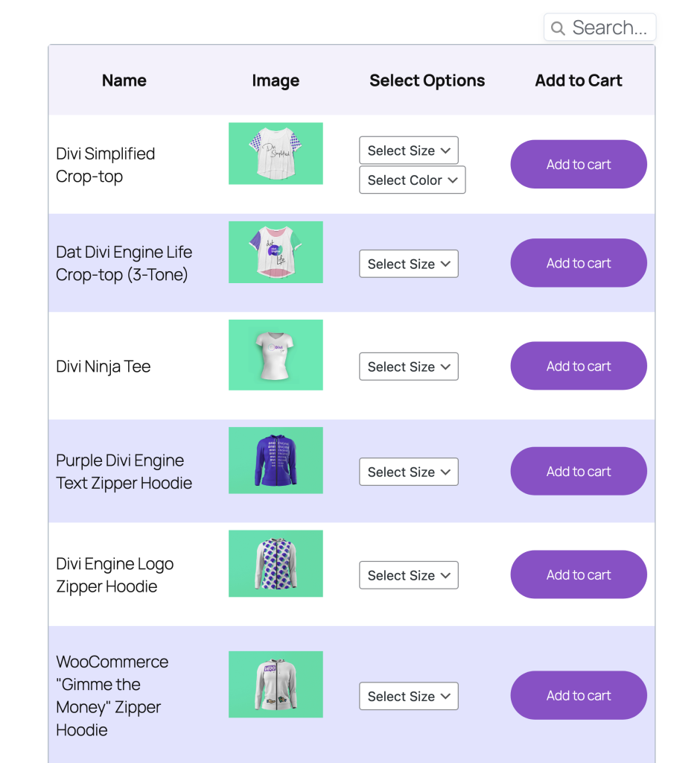
Task: Open Select Size dropdown for Divi Simplified Crop-top
Action: tap(409, 151)
